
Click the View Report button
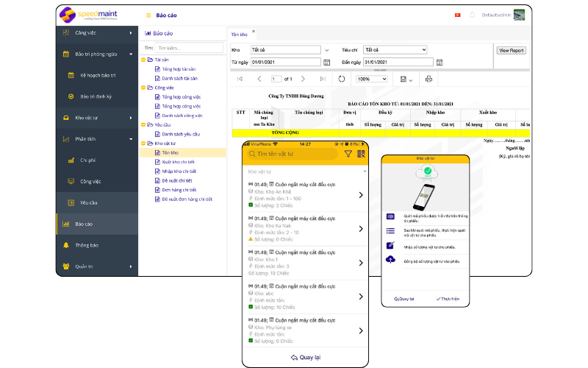511,50
